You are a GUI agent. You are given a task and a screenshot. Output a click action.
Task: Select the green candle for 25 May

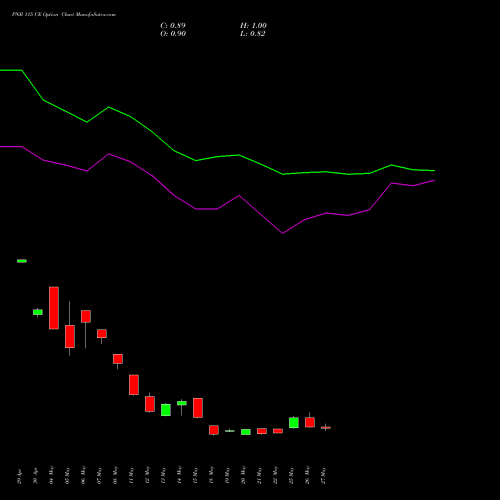[x=294, y=423]
